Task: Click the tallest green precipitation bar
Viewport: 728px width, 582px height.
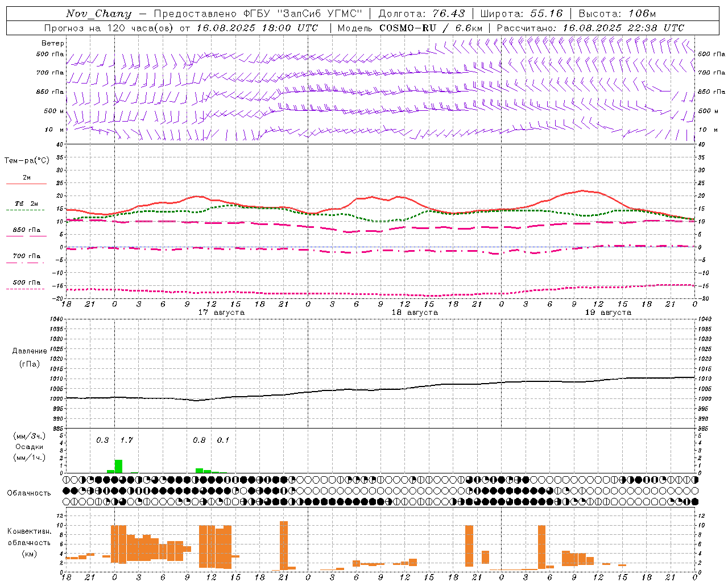Action: point(118,466)
